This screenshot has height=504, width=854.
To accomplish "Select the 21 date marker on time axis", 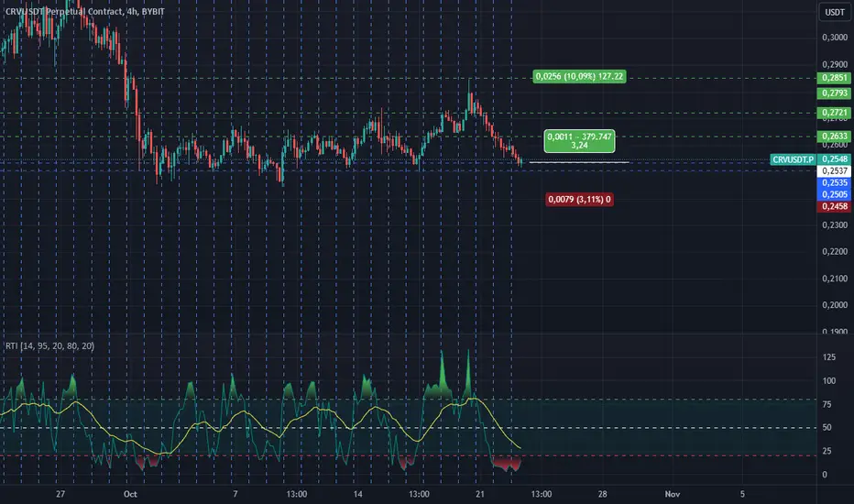I will tap(480, 494).
